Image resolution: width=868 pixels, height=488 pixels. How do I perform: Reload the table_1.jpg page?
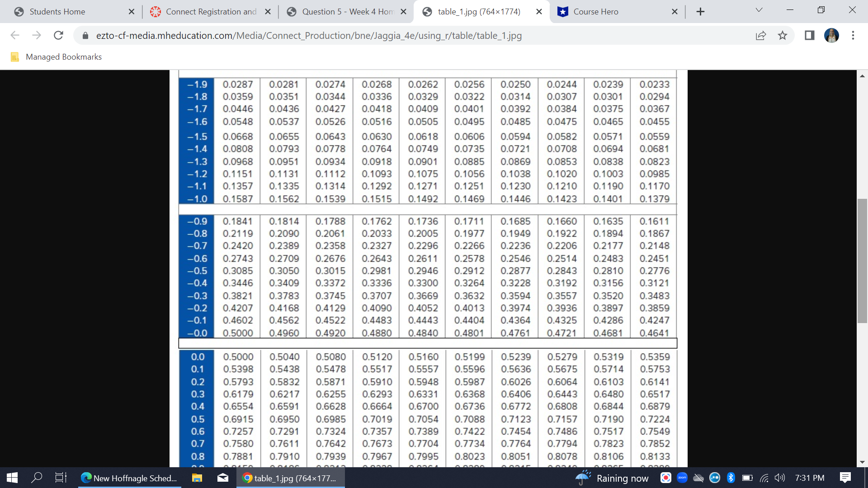click(x=58, y=35)
